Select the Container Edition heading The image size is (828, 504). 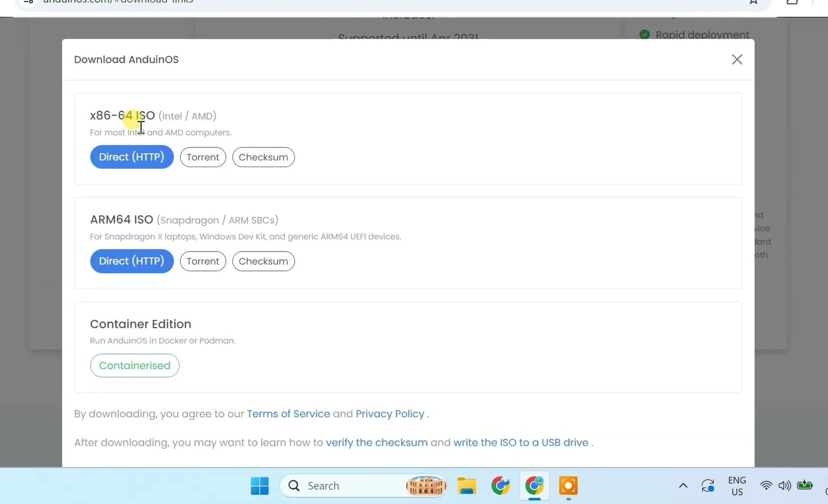[141, 324]
